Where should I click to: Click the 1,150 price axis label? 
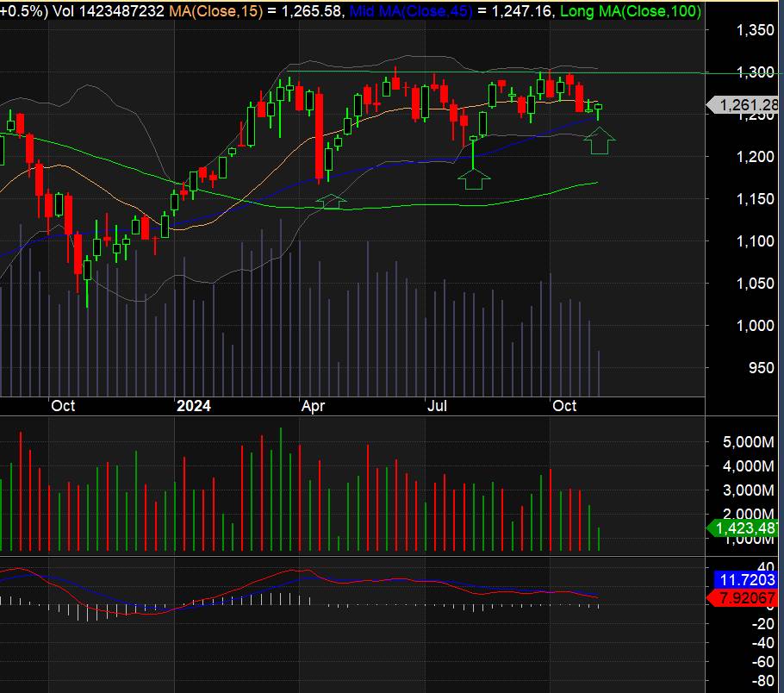(755, 199)
